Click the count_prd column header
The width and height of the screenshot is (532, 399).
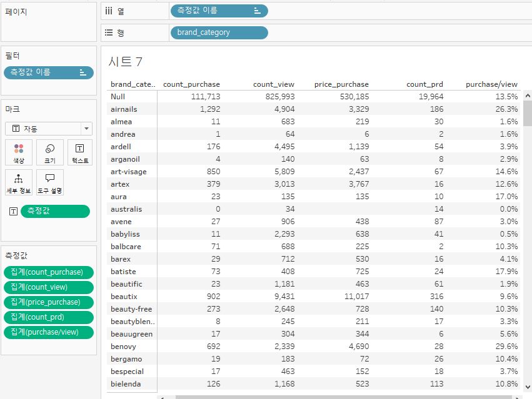point(424,84)
